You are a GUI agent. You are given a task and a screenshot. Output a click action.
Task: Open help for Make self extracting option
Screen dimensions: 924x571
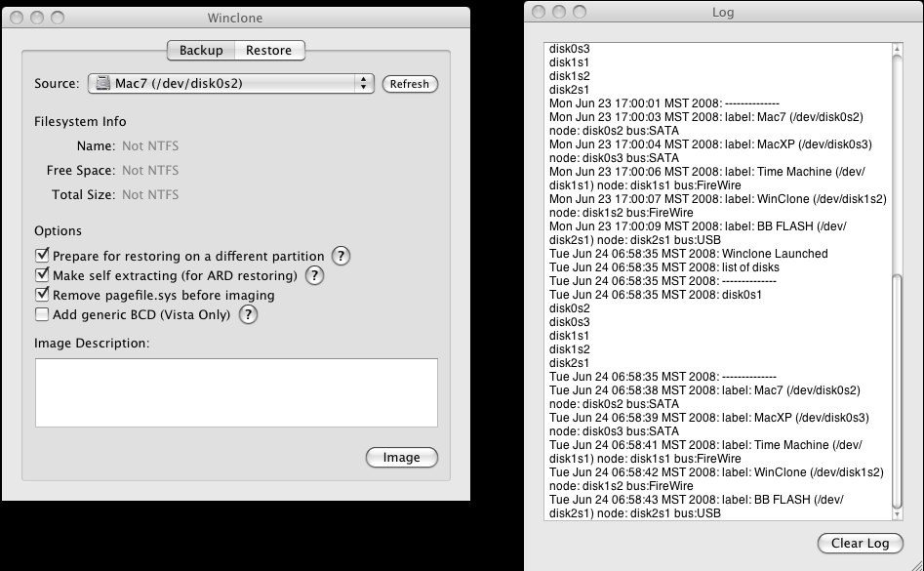(x=314, y=275)
